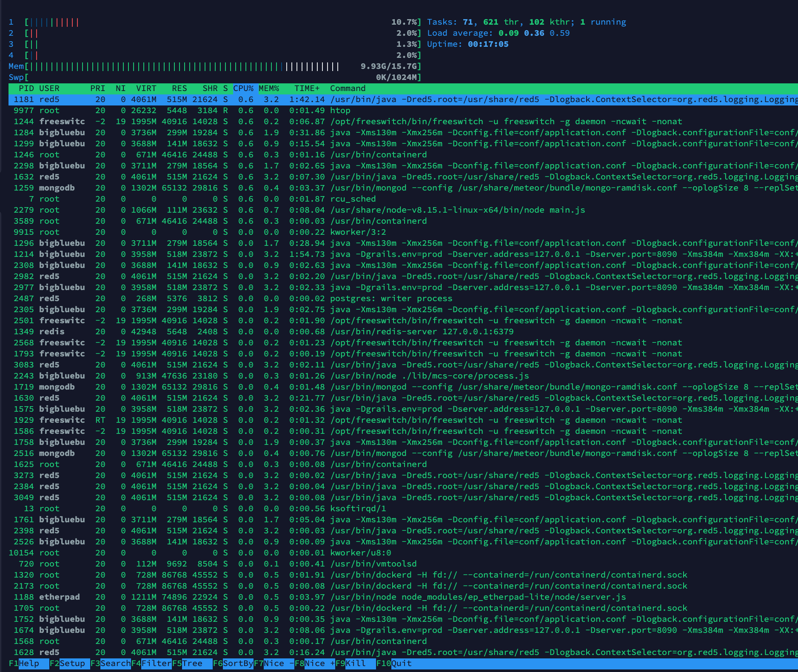Click the Load average values

[534, 33]
